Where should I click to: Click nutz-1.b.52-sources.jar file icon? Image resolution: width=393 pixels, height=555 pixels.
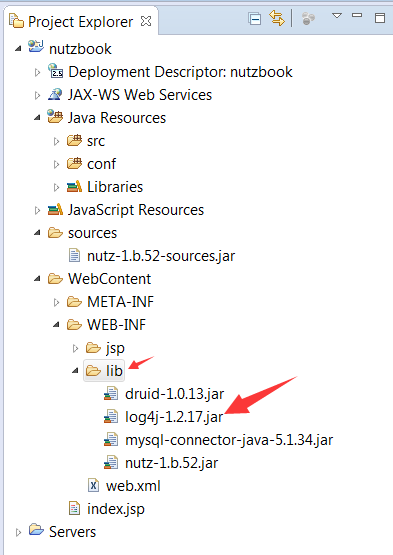pyautogui.click(x=74, y=255)
